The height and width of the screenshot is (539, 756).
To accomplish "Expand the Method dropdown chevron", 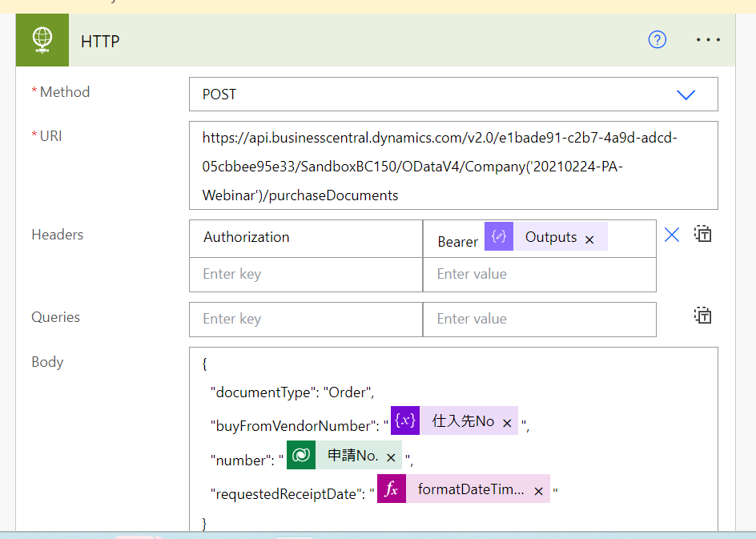I will [x=686, y=95].
